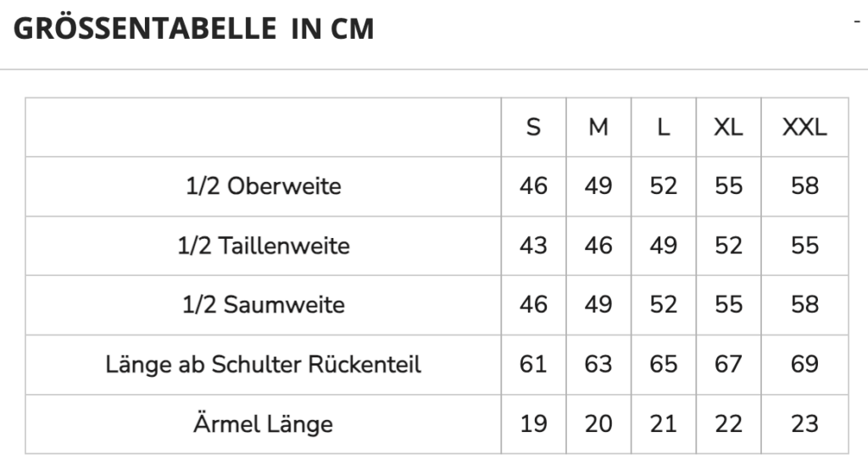Click the back length value 65 for L
The image size is (868, 476).
(663, 364)
